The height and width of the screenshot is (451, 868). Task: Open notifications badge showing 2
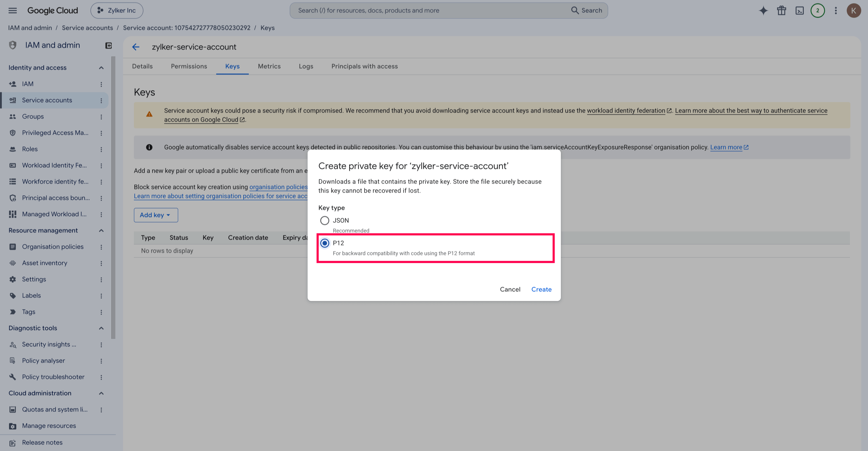coord(818,10)
